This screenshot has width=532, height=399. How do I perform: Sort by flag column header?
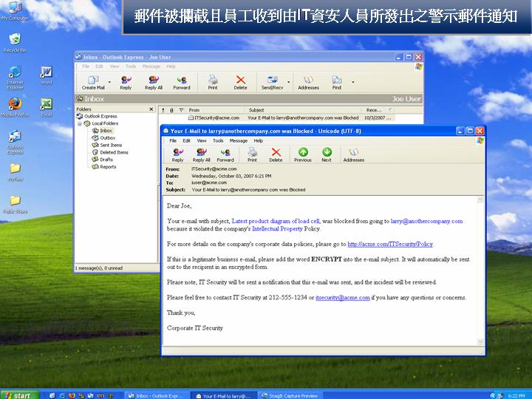click(x=181, y=110)
